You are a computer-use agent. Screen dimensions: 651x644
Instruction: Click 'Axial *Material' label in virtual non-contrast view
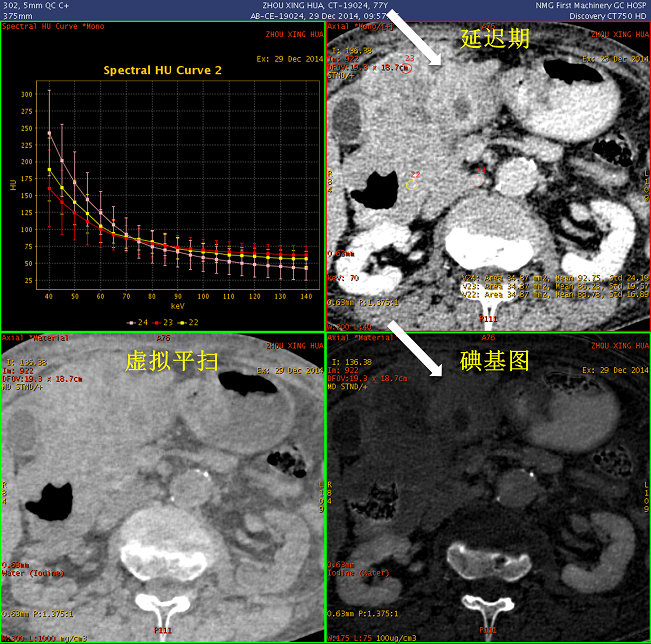coord(32,337)
